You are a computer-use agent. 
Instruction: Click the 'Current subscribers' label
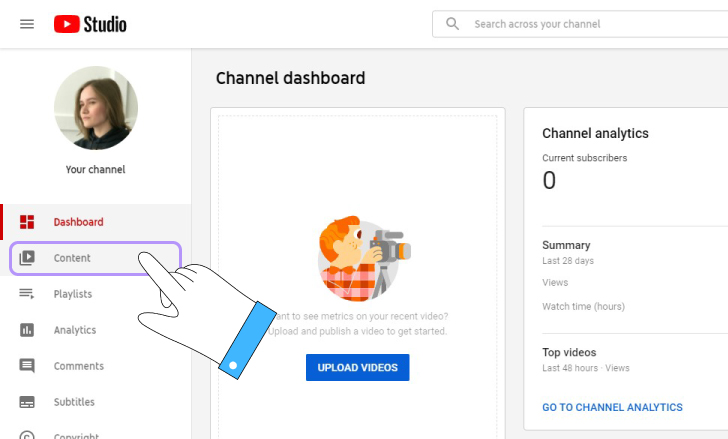(x=585, y=158)
